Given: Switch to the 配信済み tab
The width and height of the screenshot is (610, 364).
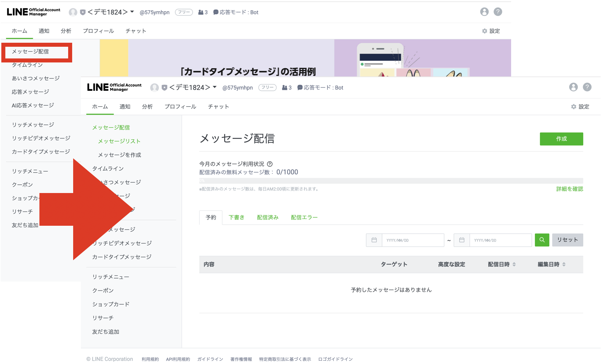Looking at the screenshot, I should [268, 217].
